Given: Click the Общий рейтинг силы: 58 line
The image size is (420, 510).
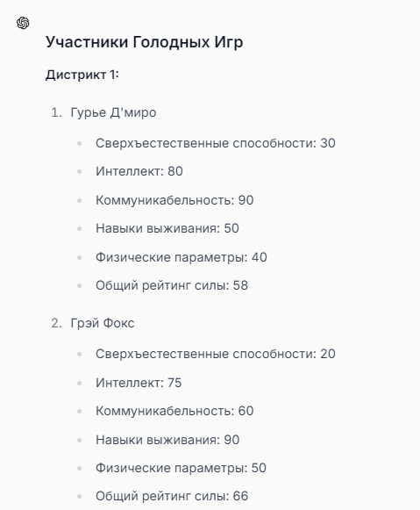Looking at the screenshot, I should (172, 285).
